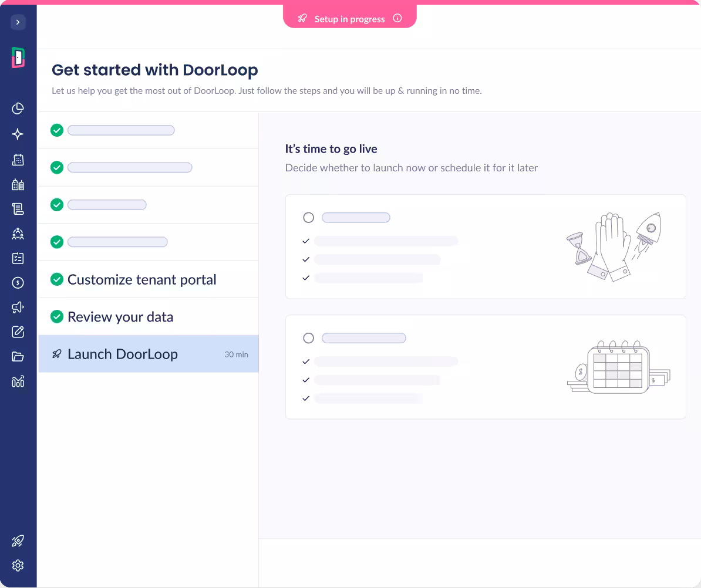The width and height of the screenshot is (701, 588).
Task: Select the Launch DoorLoop step
Action: click(x=149, y=354)
